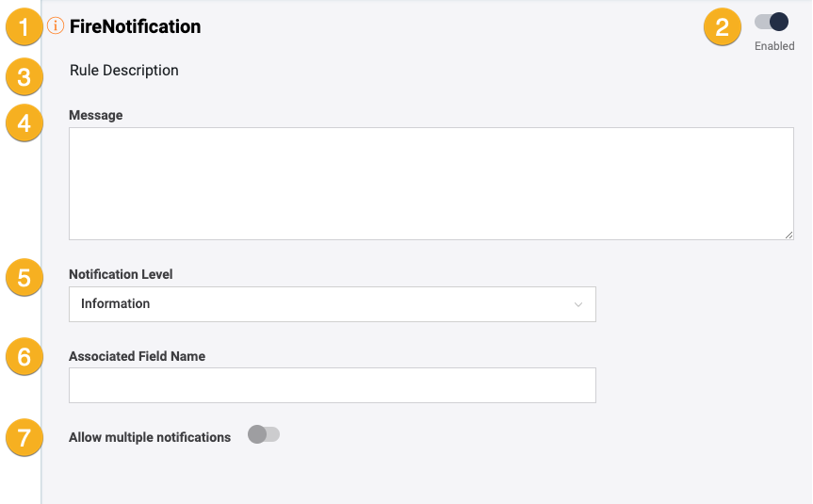This screenshot has width=813, height=504.
Task: Click the yellow number 1 badge
Action: (24, 27)
